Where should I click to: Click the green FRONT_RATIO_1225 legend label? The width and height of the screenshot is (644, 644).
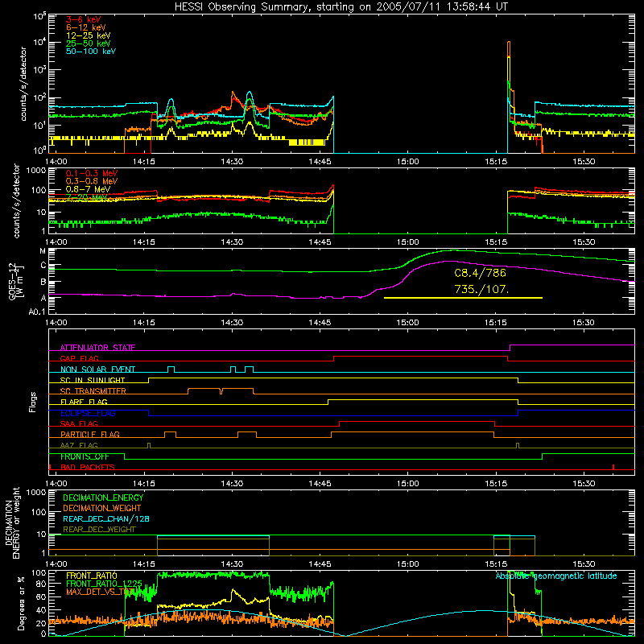click(x=104, y=584)
